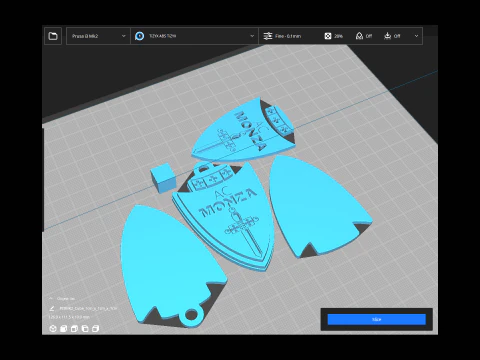
Task: Expand the Prusa i3 Mk2 printer dropdown
Action: pyautogui.click(x=98, y=36)
